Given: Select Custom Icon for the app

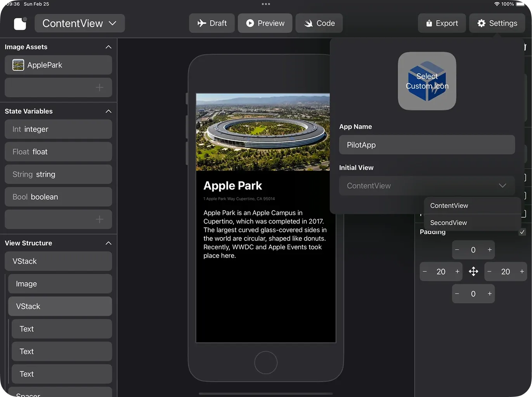Looking at the screenshot, I should pyautogui.click(x=427, y=81).
